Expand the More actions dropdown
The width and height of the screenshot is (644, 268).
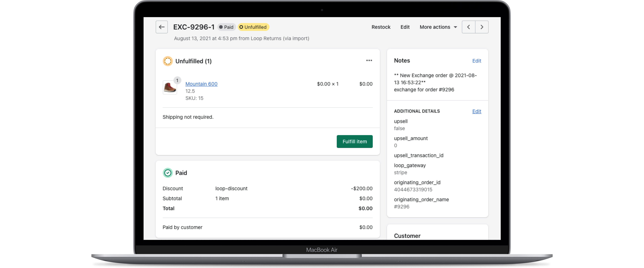pyautogui.click(x=435, y=27)
